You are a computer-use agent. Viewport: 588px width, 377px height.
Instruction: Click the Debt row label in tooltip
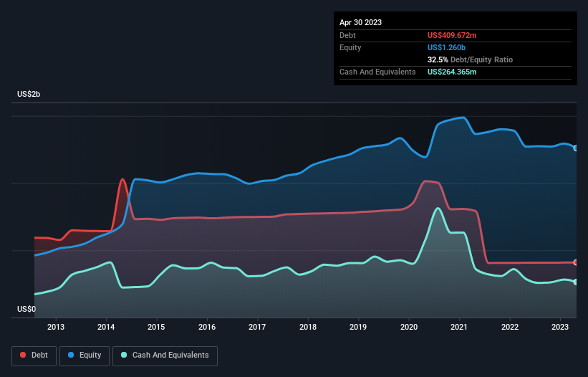coord(347,35)
